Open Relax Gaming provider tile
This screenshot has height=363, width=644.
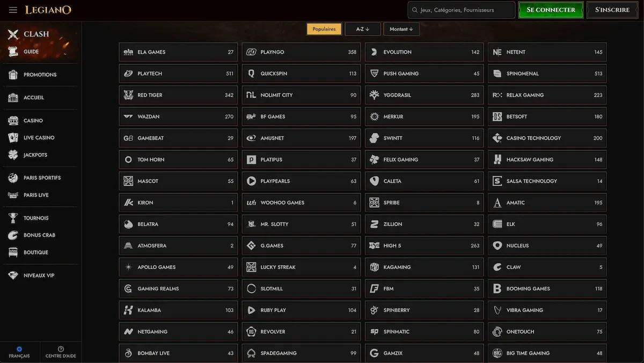coord(547,95)
